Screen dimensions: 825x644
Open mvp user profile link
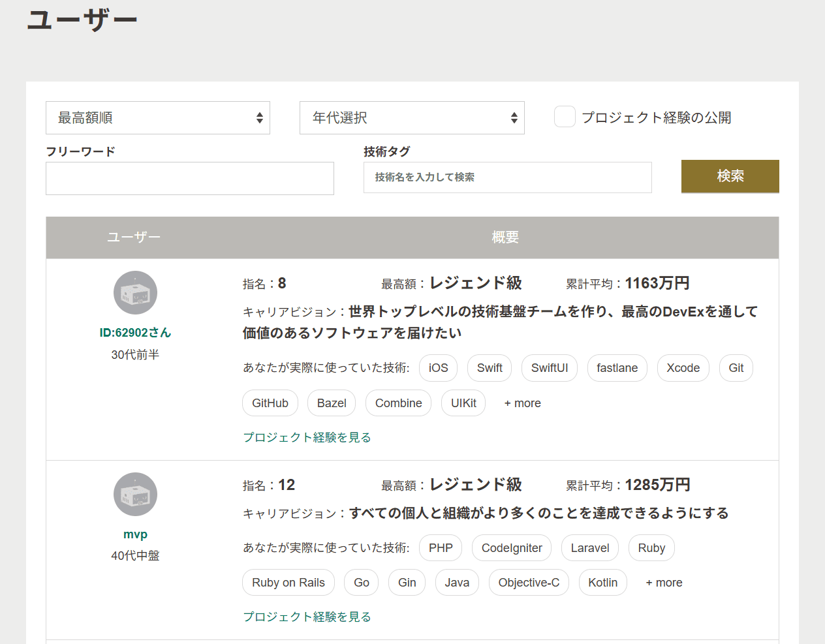tap(135, 534)
